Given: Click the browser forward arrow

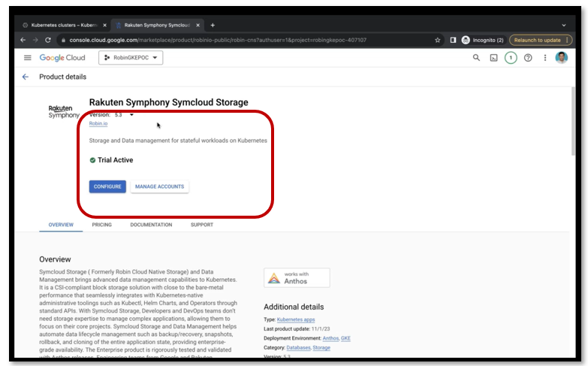Looking at the screenshot, I should tap(35, 40).
